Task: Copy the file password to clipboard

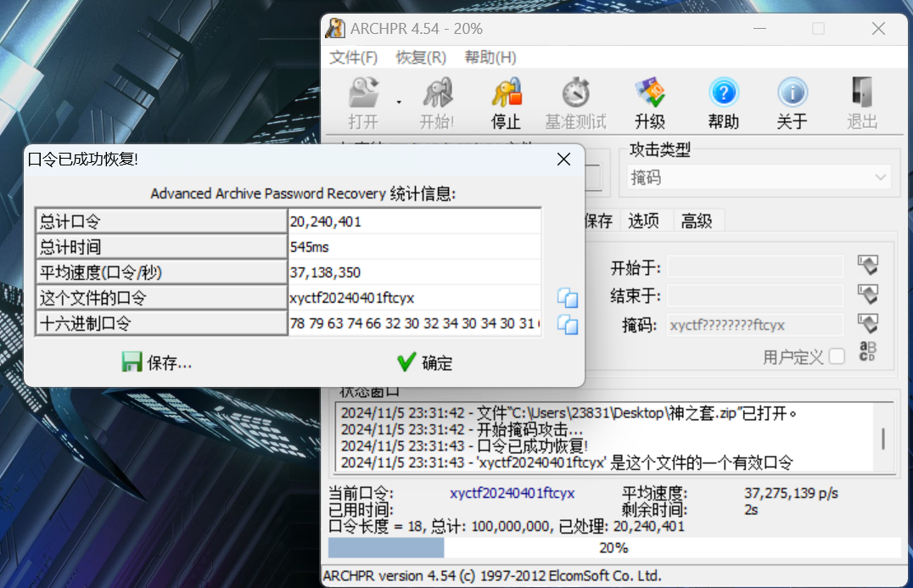Action: 568,298
